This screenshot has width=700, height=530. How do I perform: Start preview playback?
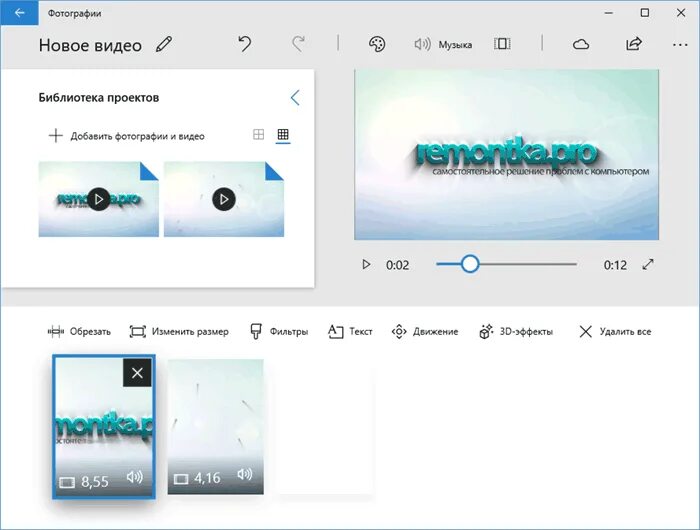[366, 264]
